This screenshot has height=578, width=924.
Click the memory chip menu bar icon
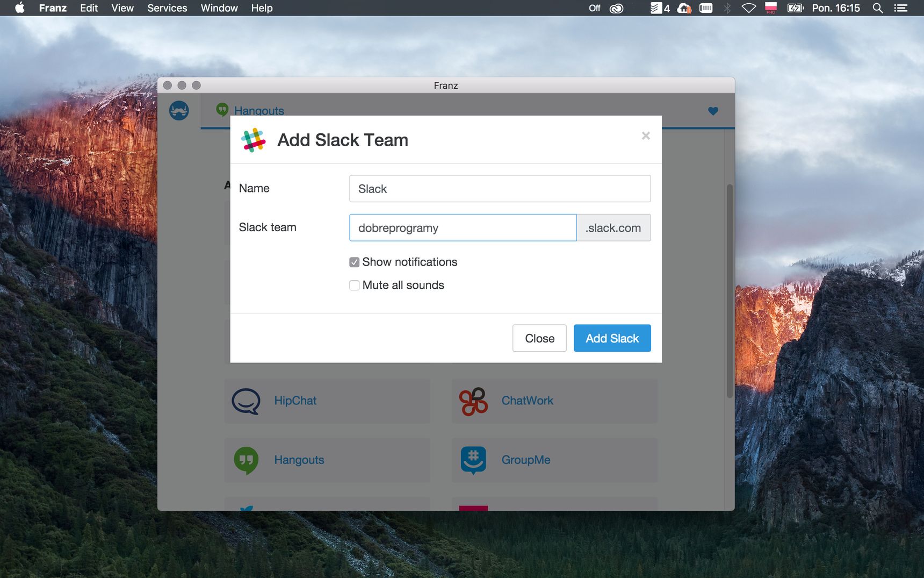pyautogui.click(x=706, y=8)
